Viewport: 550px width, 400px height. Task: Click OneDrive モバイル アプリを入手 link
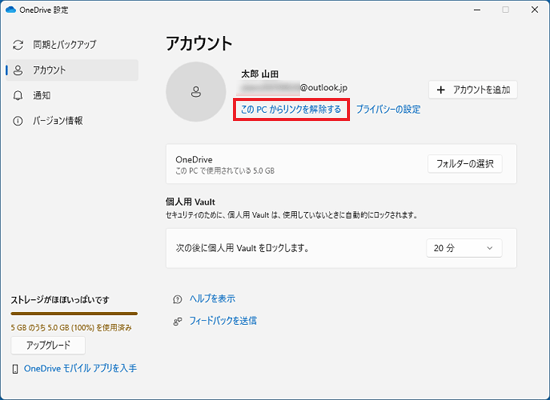pos(80,368)
